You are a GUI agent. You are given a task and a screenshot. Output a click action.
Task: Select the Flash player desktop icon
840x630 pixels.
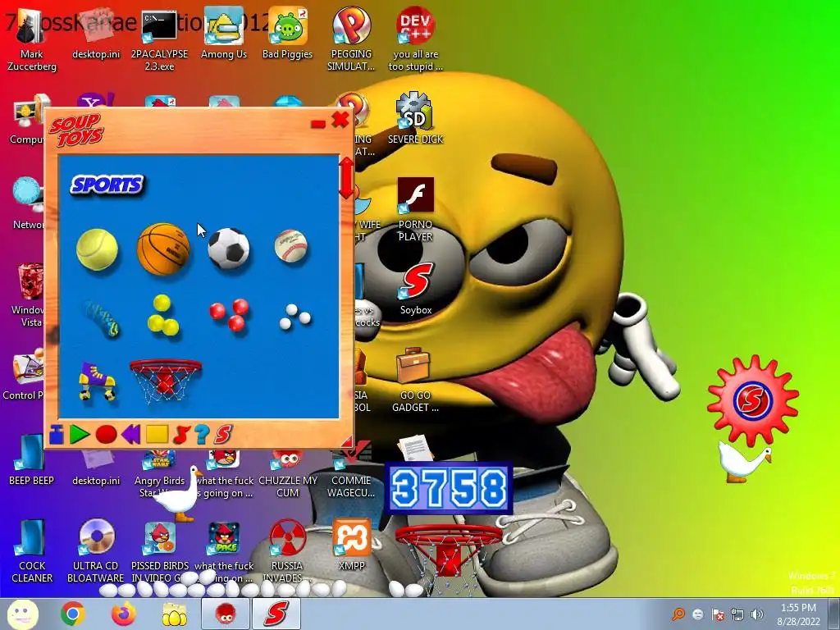415,209
